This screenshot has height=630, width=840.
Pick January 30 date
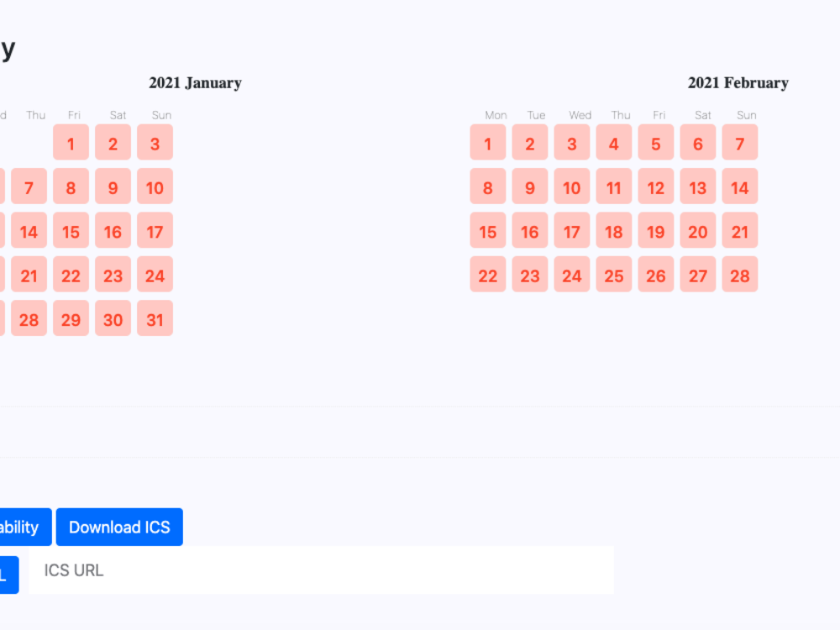pos(113,318)
